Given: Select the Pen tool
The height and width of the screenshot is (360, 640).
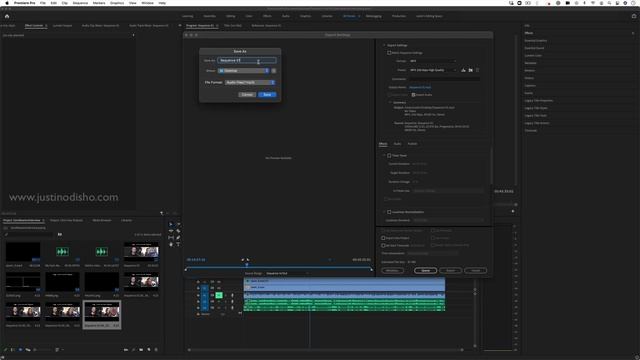Looking at the screenshot, I should tap(178, 238).
